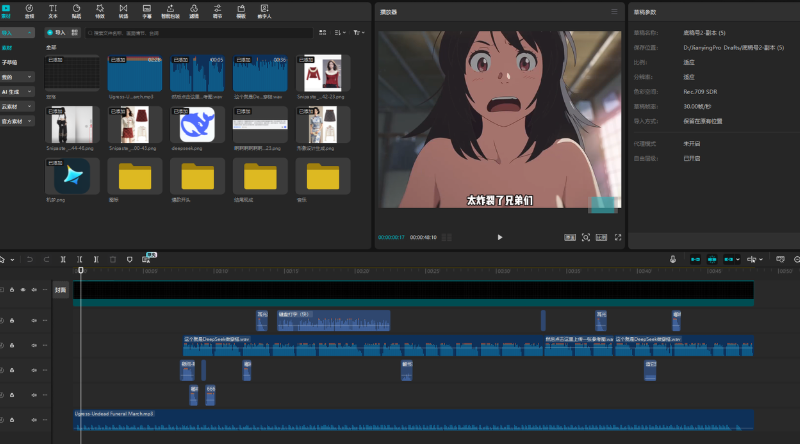The width and height of the screenshot is (800, 444).
Task: Switch to the Audio (音频) tab
Action: (29, 11)
